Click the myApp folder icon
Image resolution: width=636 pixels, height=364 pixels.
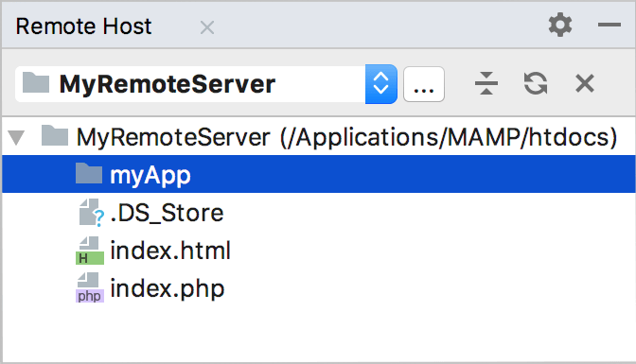pos(89,173)
